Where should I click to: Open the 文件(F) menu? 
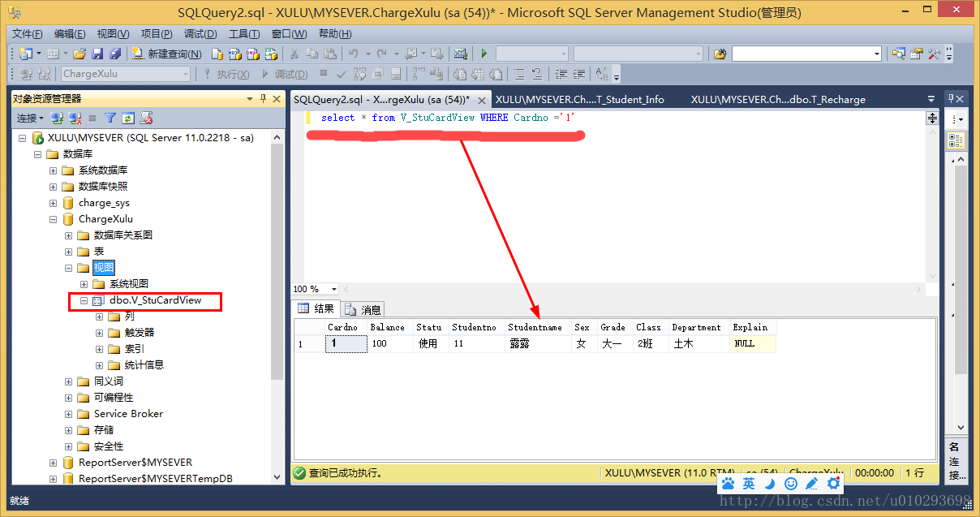point(28,33)
